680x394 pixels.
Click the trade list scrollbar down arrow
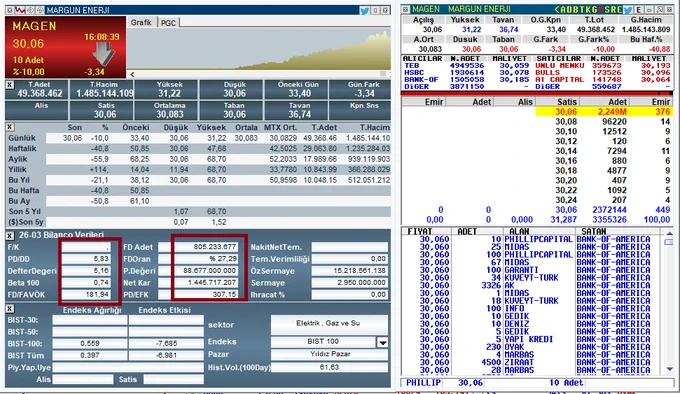point(670,369)
